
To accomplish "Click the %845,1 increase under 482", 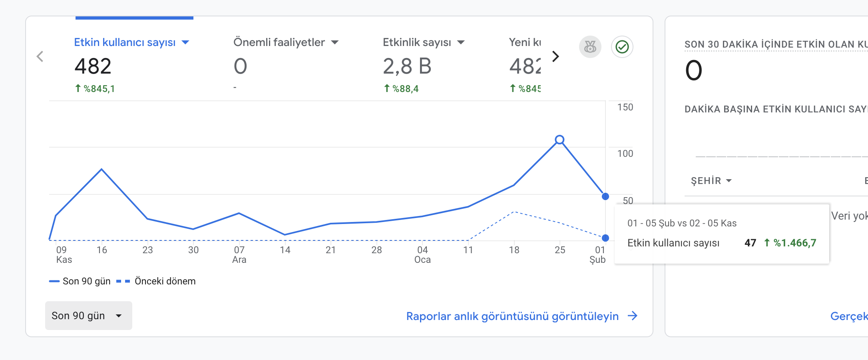I will click(95, 89).
